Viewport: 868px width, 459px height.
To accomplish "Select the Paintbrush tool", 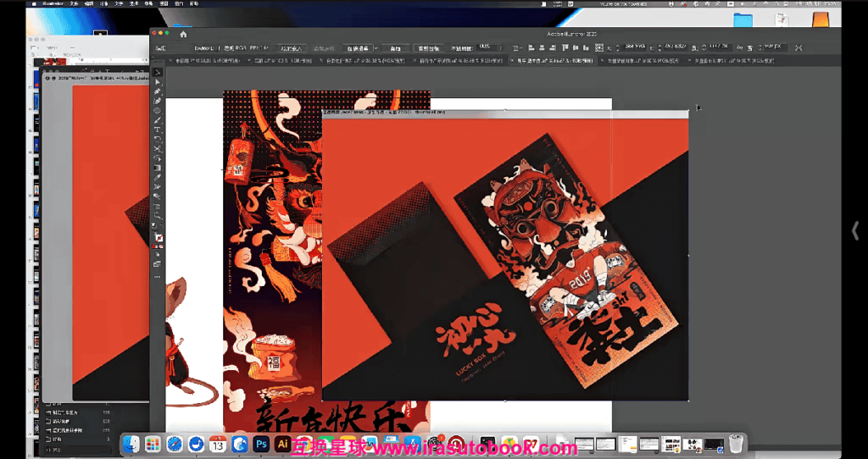I will pyautogui.click(x=158, y=120).
